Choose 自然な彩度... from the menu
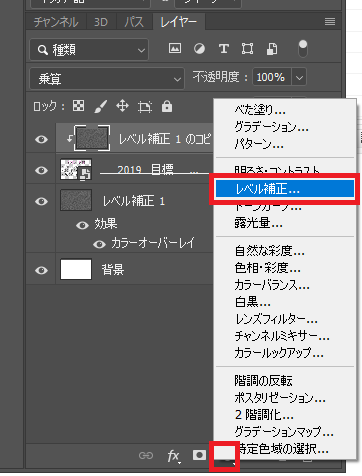362x476 pixels. pyautogui.click(x=285, y=251)
